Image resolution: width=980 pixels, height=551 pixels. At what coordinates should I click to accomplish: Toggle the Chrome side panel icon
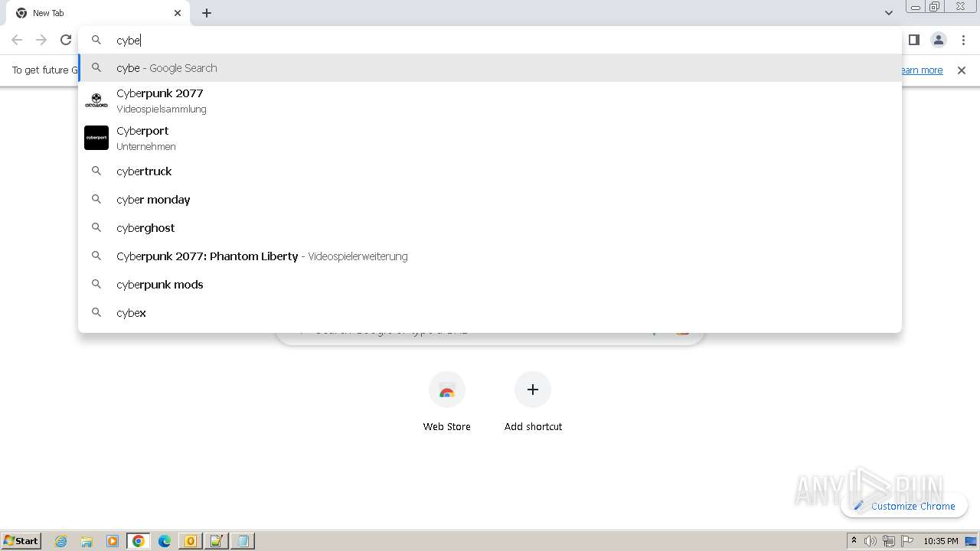tap(913, 40)
